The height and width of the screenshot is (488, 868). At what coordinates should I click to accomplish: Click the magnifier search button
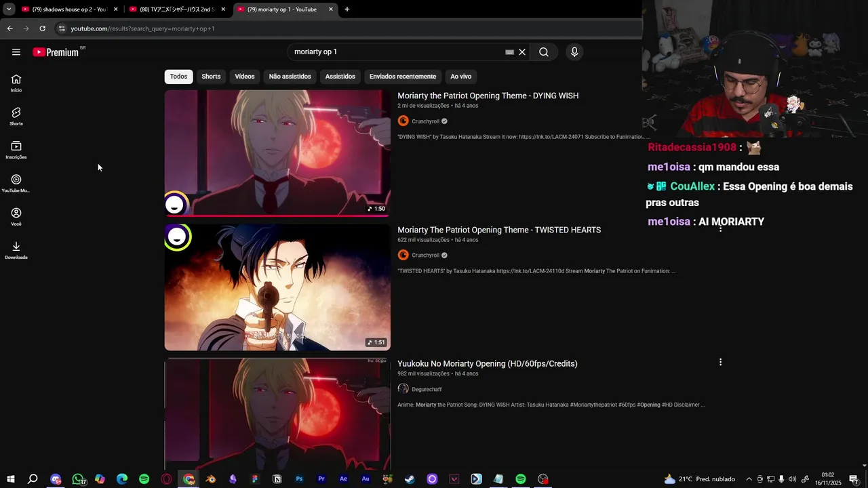[x=544, y=52]
